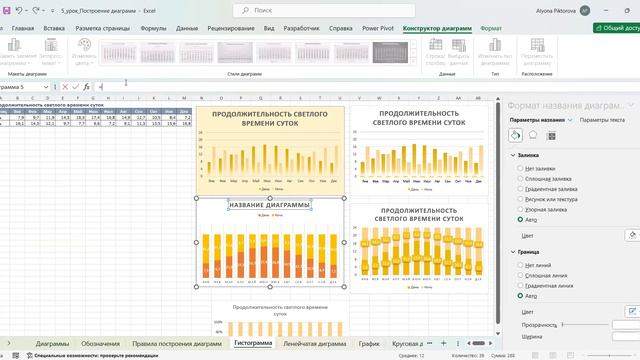
Task: Click the Undo arrow icon
Action: point(18,11)
